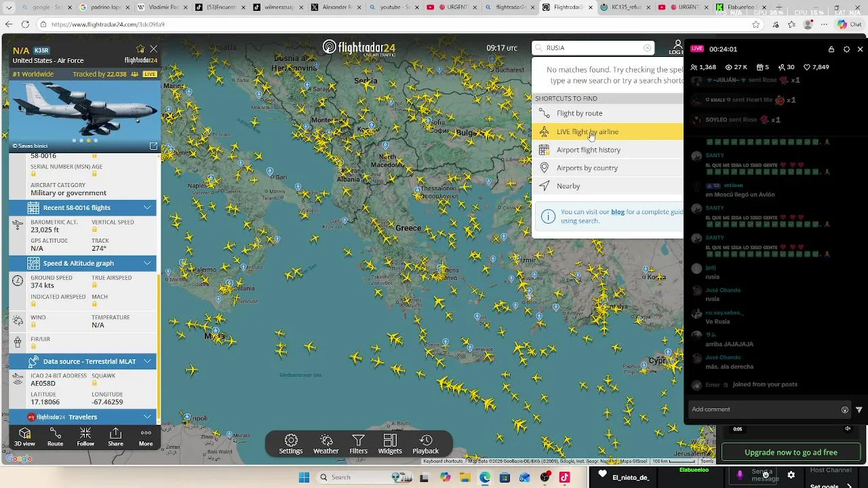
Task: Add aircraft to favorites with star icon
Action: click(x=140, y=49)
